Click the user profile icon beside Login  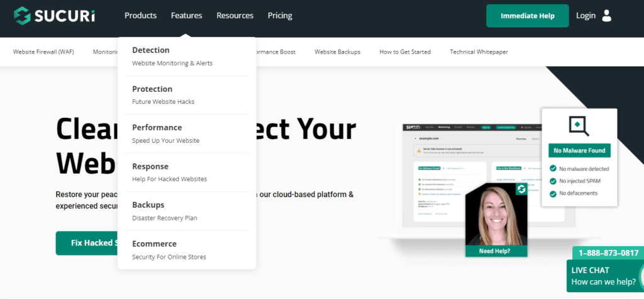[607, 16]
